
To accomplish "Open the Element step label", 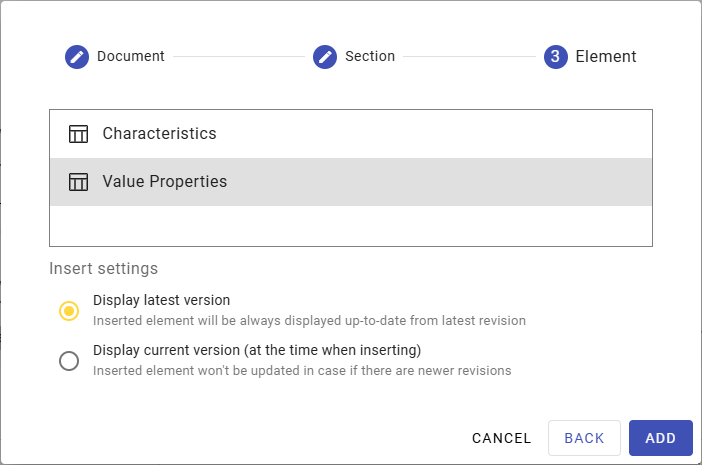I will (x=606, y=57).
